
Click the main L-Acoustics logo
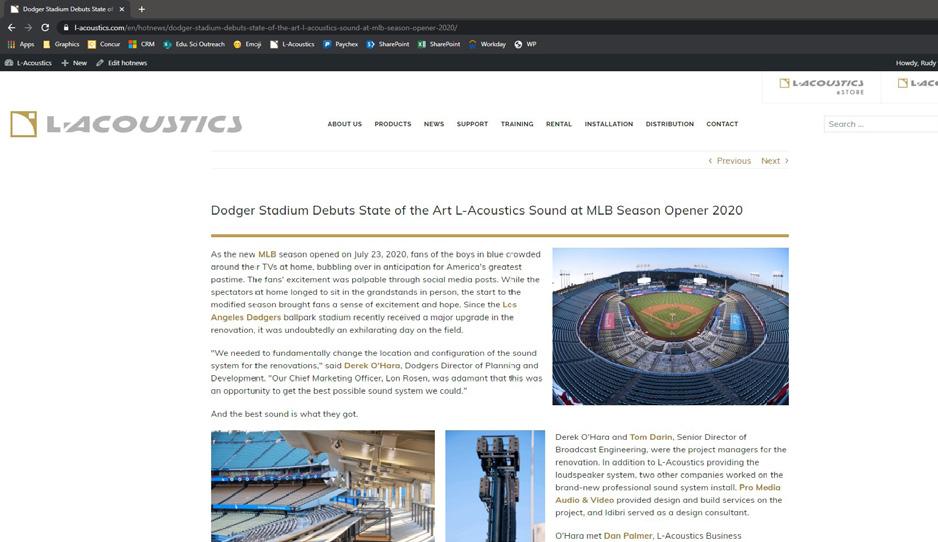126,124
